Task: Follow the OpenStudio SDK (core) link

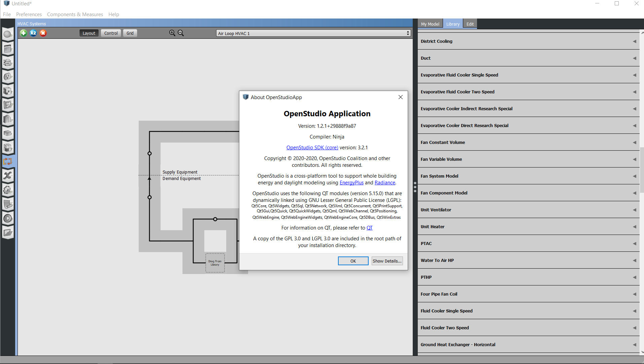Action: point(312,148)
